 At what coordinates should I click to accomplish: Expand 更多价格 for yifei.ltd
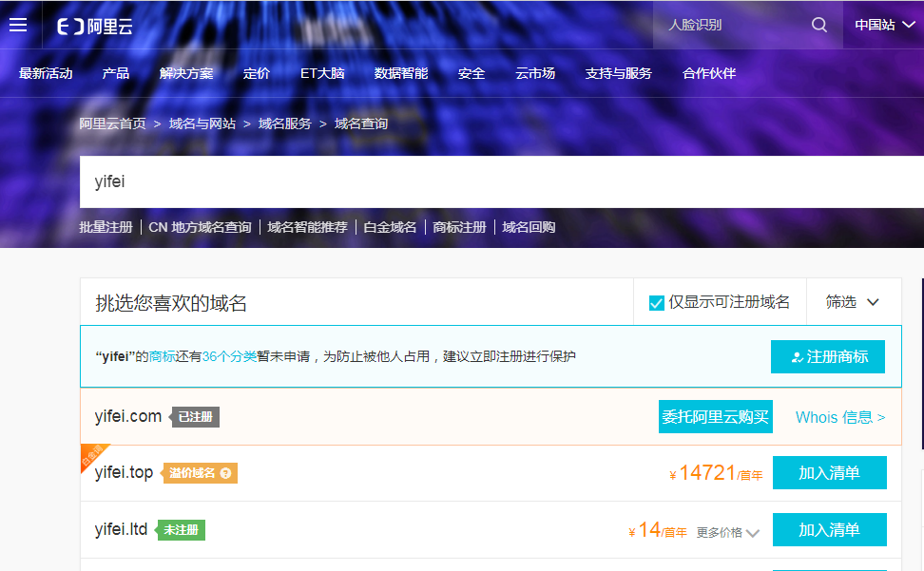728,533
